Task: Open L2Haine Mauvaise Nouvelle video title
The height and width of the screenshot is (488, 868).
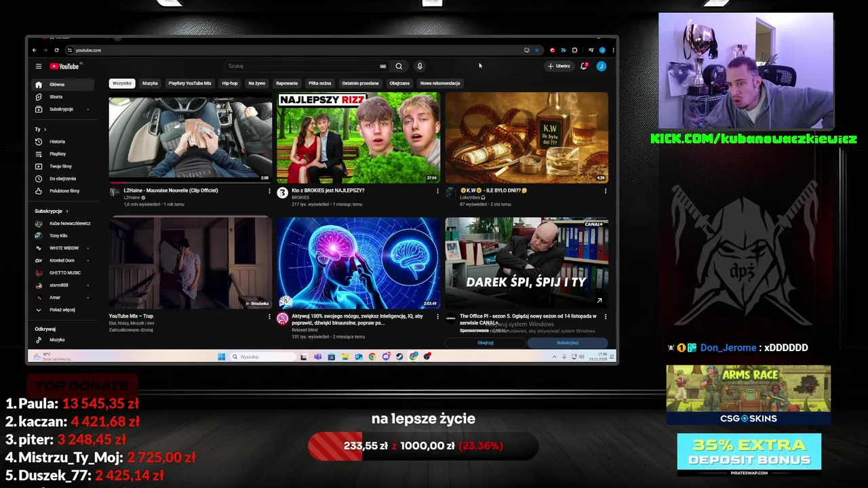Action: (x=171, y=190)
